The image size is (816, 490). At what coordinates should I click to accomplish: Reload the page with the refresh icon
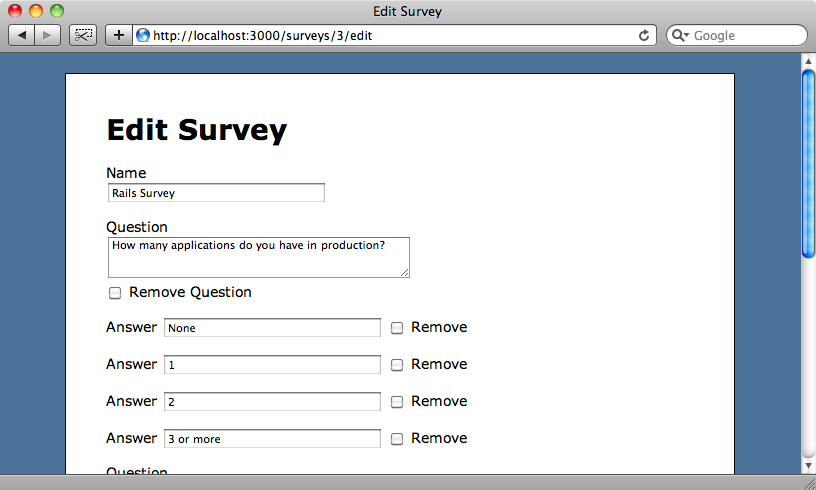[644, 35]
